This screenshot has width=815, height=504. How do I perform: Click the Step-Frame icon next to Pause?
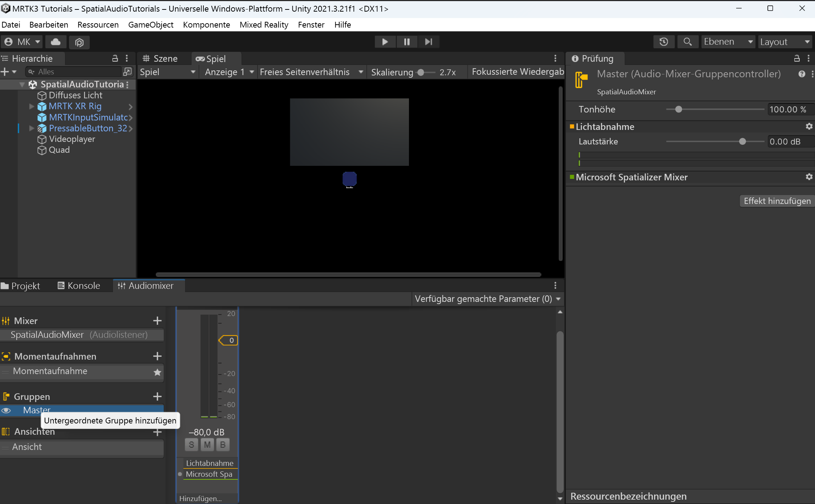(x=429, y=42)
